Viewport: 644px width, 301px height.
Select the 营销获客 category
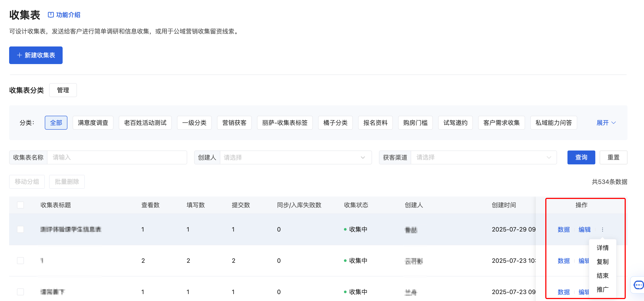click(x=234, y=123)
